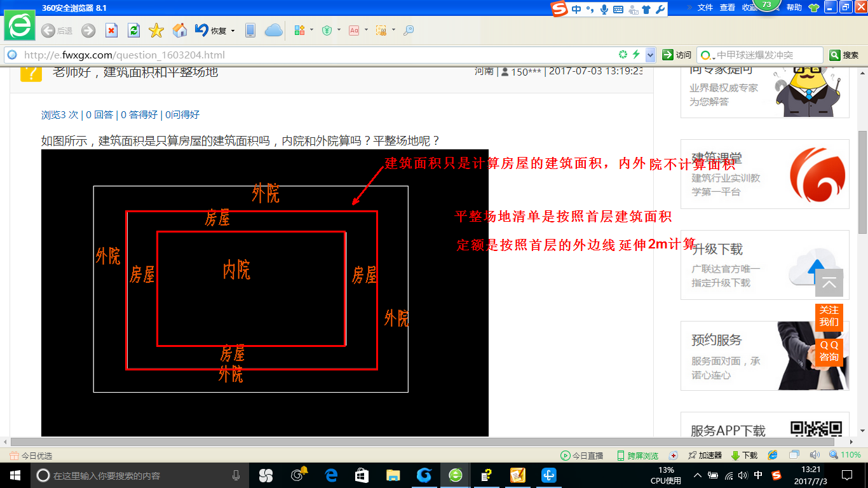Click the screenshot scissors icon
This screenshot has width=868, height=488.
(381, 30)
